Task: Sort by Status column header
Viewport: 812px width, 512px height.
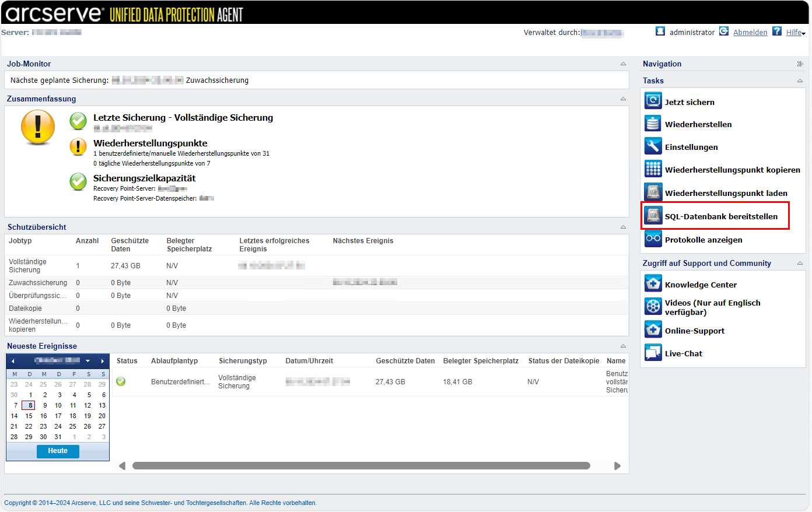Action: pos(127,361)
